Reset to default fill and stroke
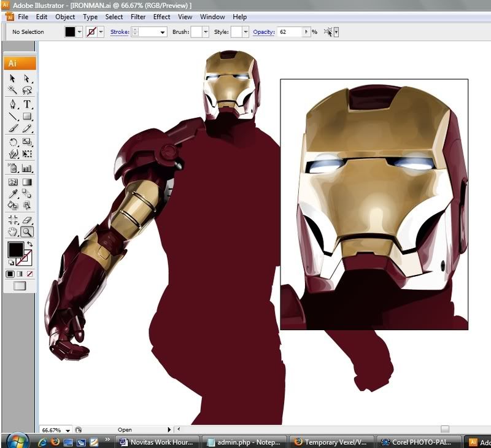 click(11, 262)
